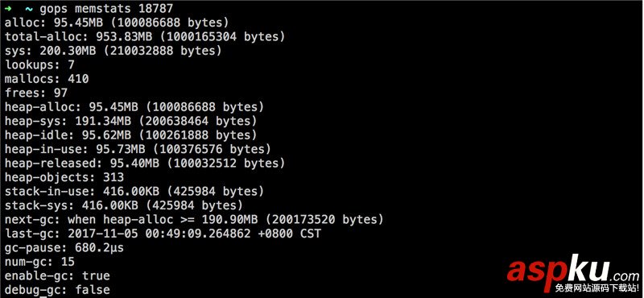
Task: Click the total-alloc 953.83MB line
Action: (145, 36)
